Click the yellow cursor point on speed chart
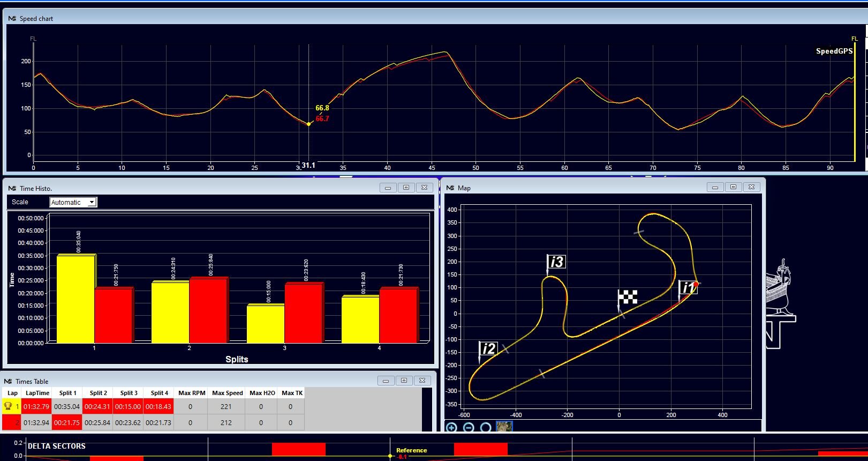This screenshot has height=461, width=868. pyautogui.click(x=308, y=124)
